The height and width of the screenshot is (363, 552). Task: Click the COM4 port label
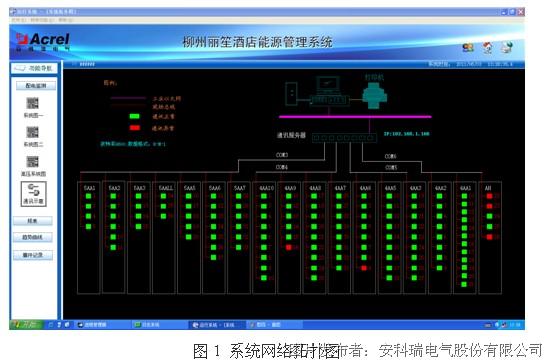(x=282, y=167)
